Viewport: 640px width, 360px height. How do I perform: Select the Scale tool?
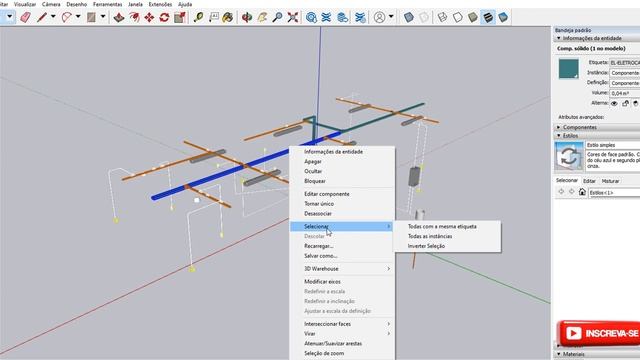(180, 17)
